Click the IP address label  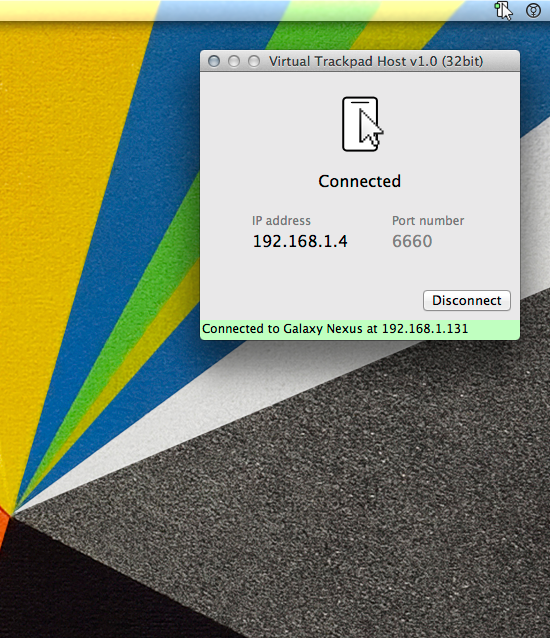point(282,221)
